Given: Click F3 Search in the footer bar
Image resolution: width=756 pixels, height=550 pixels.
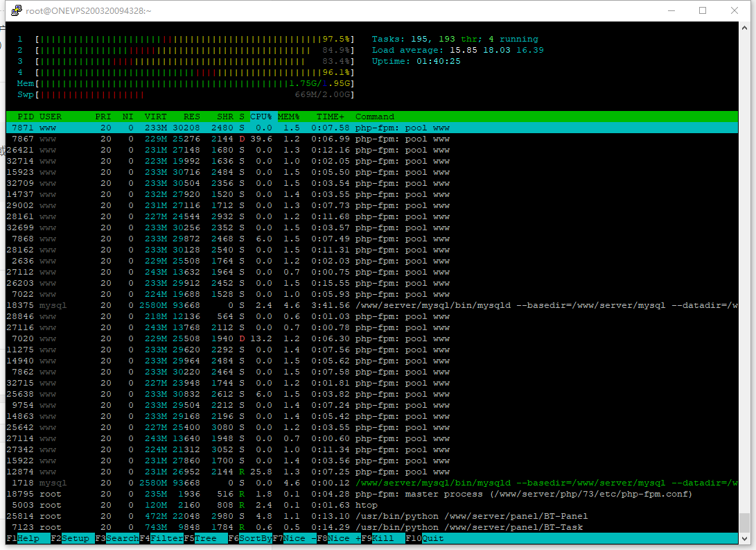Looking at the screenshot, I should [x=116, y=538].
